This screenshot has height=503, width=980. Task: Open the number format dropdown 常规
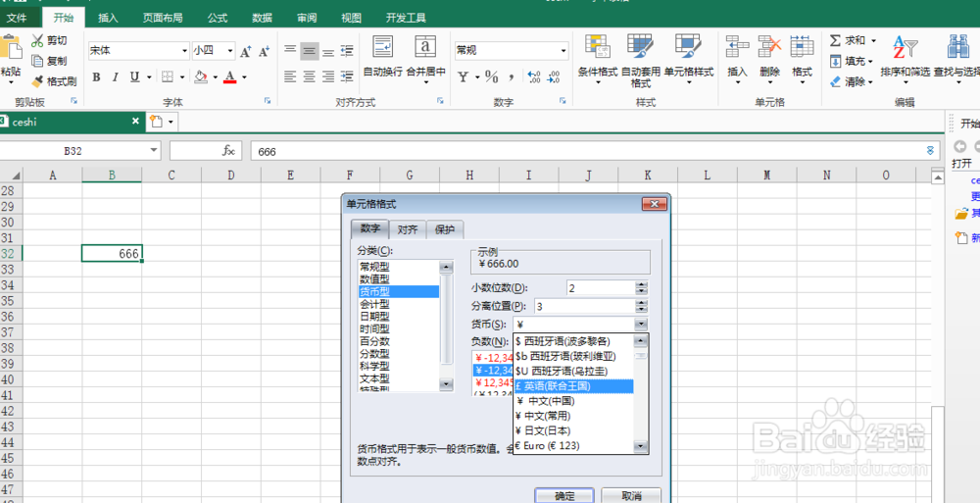pos(563,51)
